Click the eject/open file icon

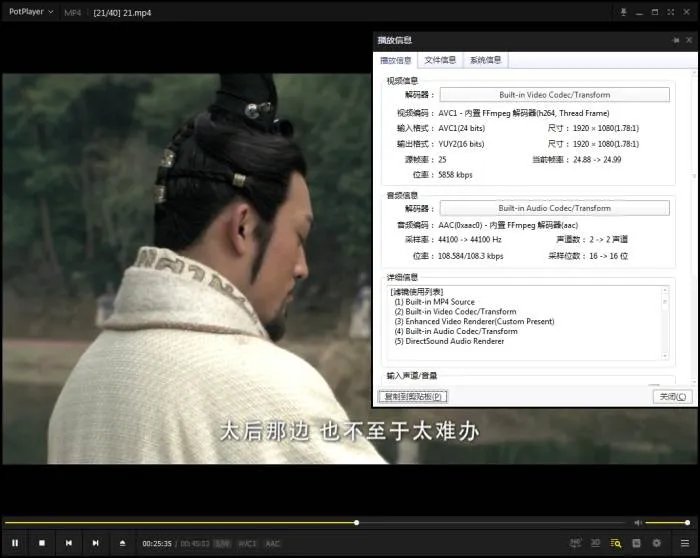[x=122, y=543]
